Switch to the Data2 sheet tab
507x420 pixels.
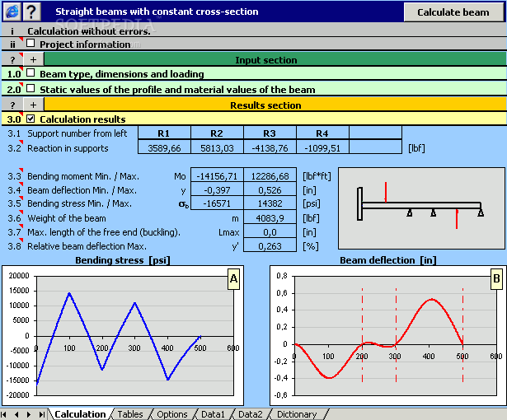click(251, 414)
